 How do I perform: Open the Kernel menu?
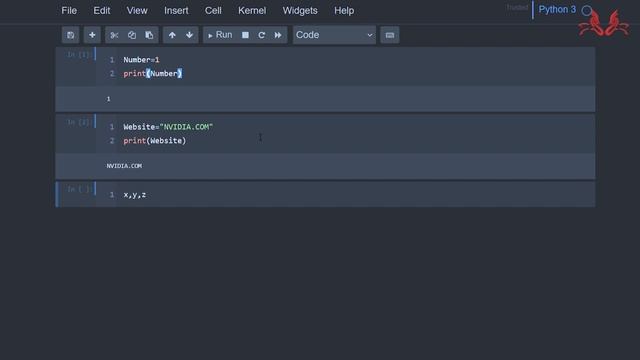(252, 11)
